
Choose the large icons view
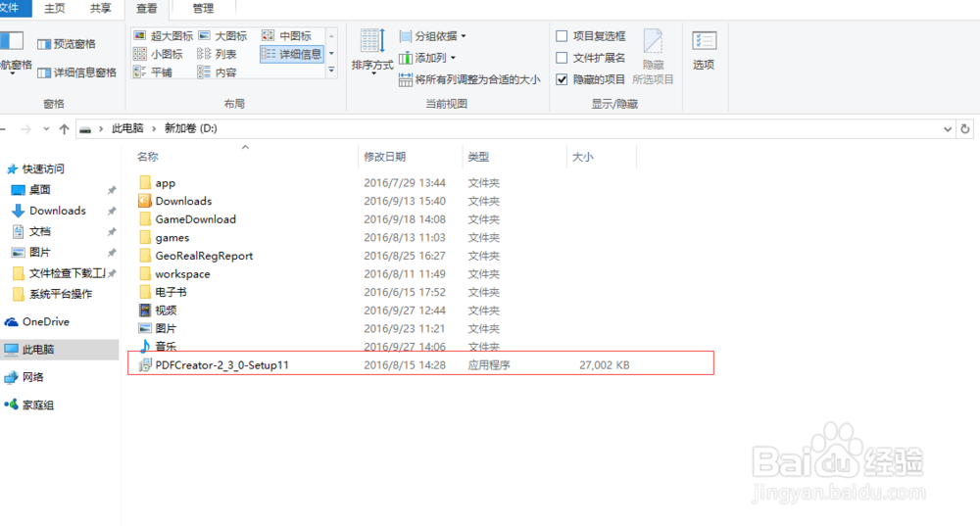223,35
